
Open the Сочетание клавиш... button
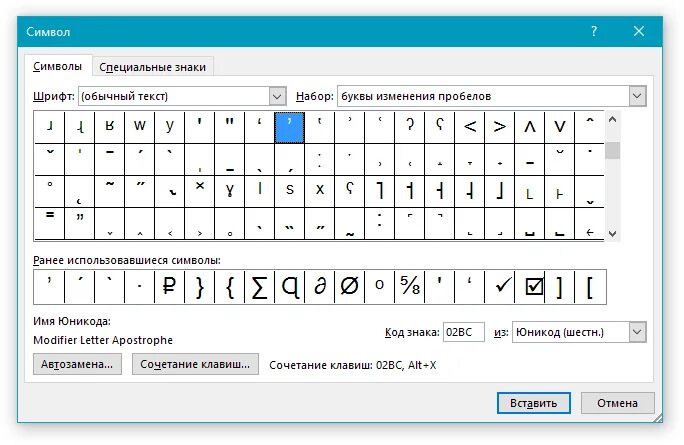195,364
